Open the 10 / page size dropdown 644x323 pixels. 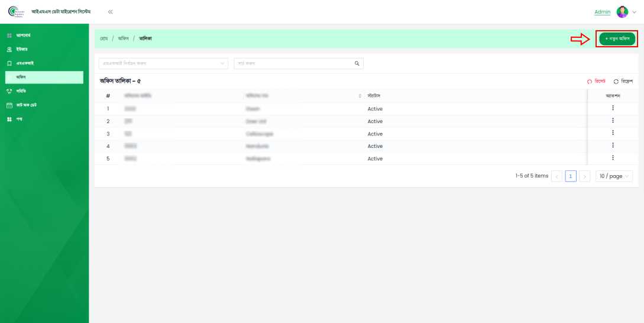(614, 176)
